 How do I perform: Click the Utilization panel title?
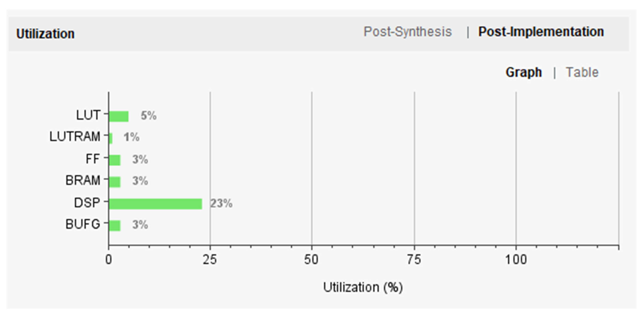(x=45, y=34)
